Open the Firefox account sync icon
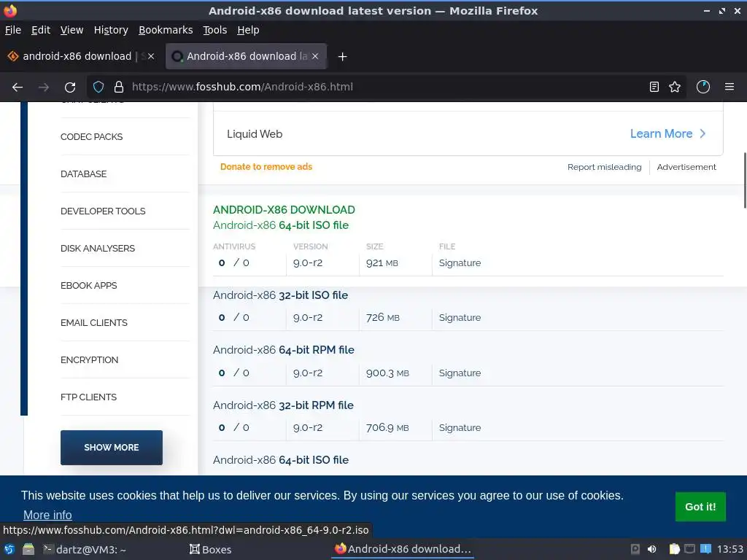Screen dimensions: 747x560 (703, 87)
